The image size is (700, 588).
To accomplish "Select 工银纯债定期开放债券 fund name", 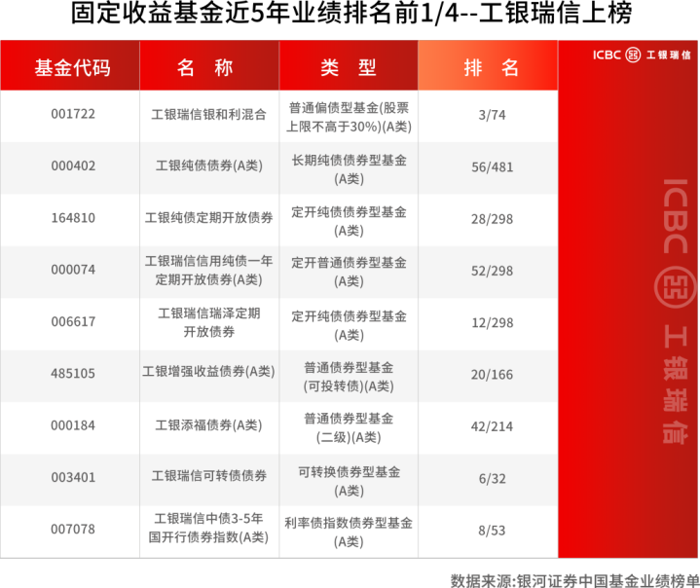I will 209,218.
